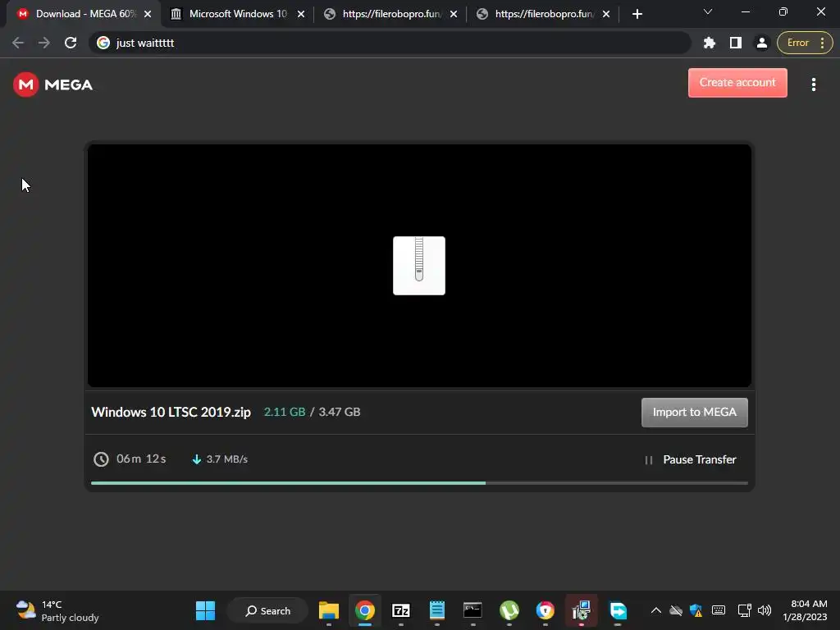
Task: Click the 2.11 GB downloaded value
Action: point(285,412)
